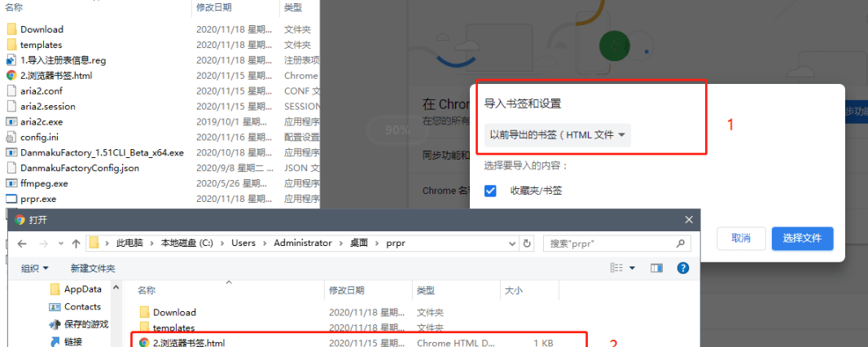Open the help icon in file dialog
This screenshot has width=868, height=347.
coord(683,268)
